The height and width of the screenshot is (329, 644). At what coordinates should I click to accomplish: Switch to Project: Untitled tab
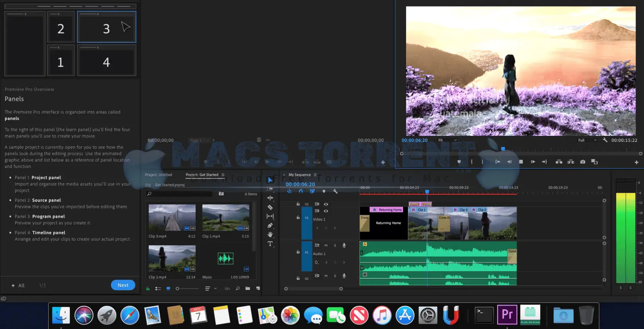[158, 175]
